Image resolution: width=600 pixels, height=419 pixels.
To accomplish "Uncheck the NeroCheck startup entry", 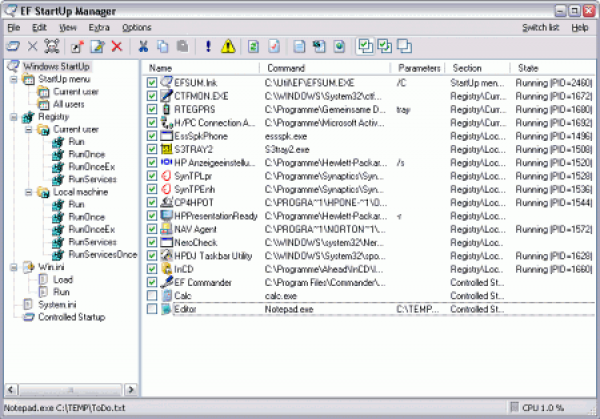I will point(152,242).
